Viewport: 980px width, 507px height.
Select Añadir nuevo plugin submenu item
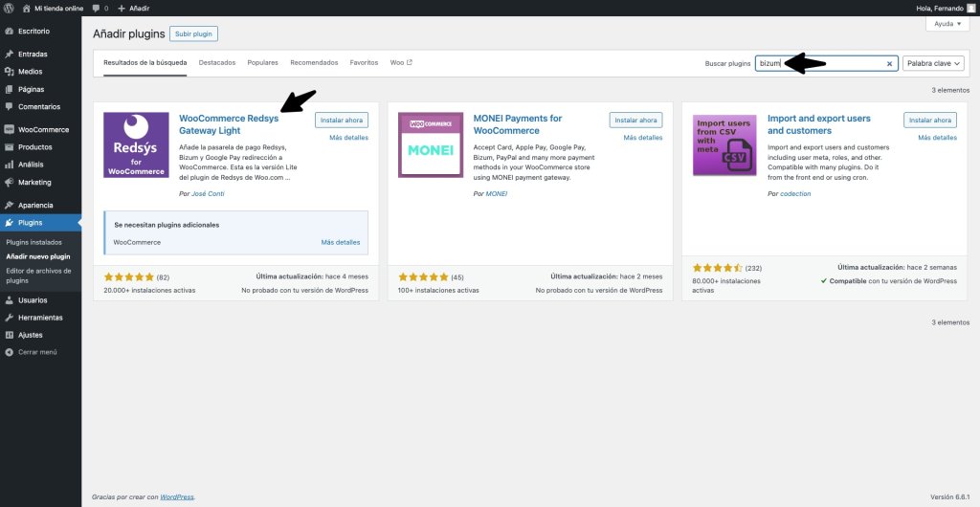coord(38,256)
